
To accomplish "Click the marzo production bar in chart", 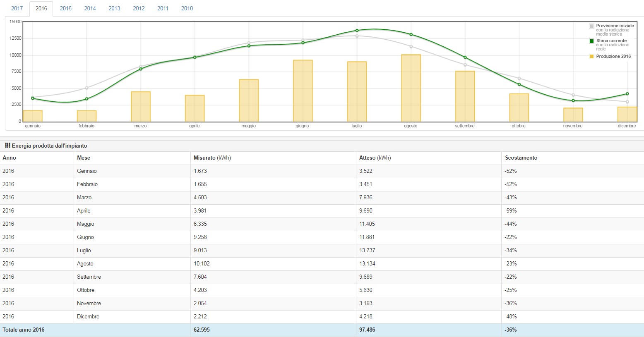I will tap(141, 107).
